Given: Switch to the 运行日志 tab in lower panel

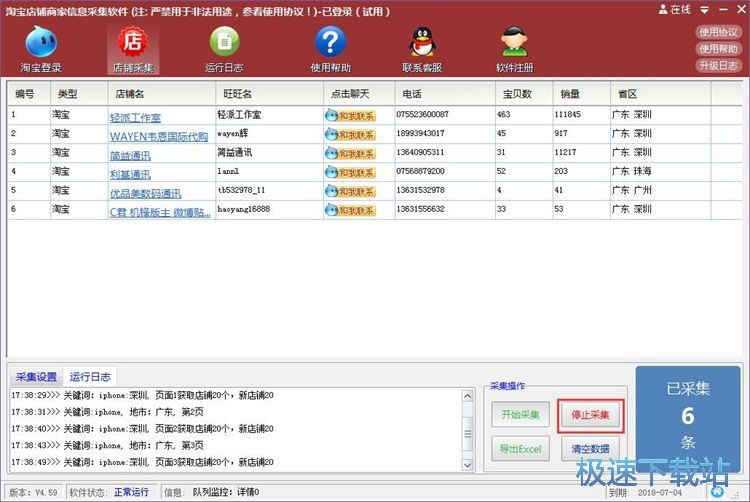Looking at the screenshot, I should coord(90,377).
